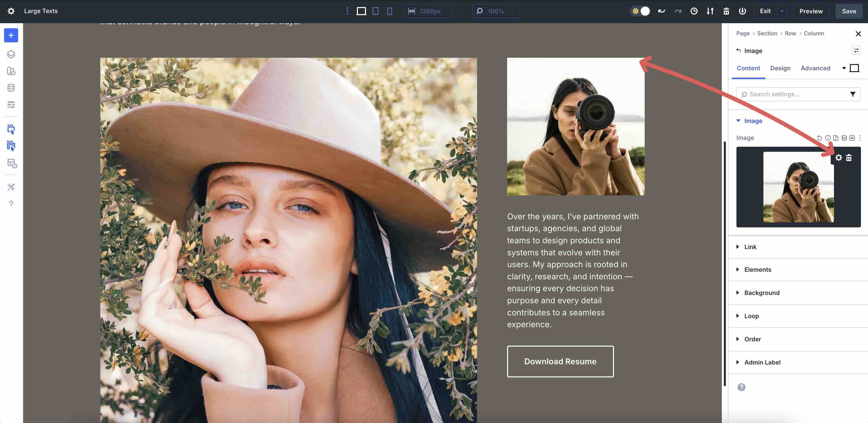Click the blue add module plus button

[x=11, y=35]
